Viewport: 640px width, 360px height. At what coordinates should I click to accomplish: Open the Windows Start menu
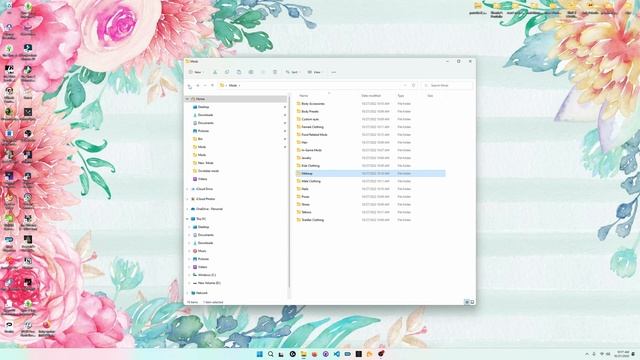pyautogui.click(x=260, y=354)
